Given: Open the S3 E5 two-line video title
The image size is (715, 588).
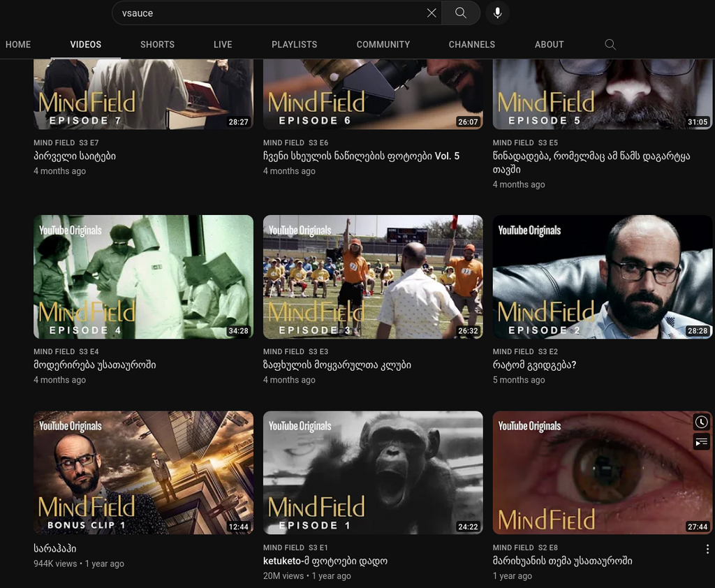Looking at the screenshot, I should pyautogui.click(x=591, y=163).
